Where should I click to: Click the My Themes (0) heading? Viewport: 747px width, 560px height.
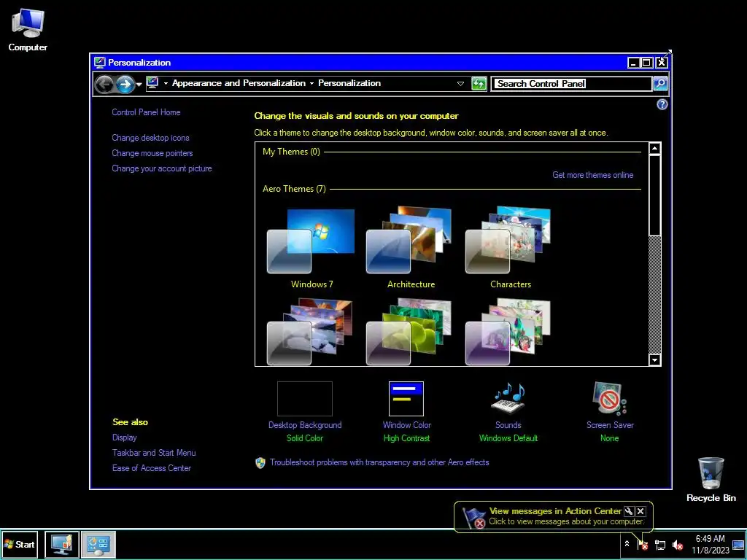coord(291,152)
